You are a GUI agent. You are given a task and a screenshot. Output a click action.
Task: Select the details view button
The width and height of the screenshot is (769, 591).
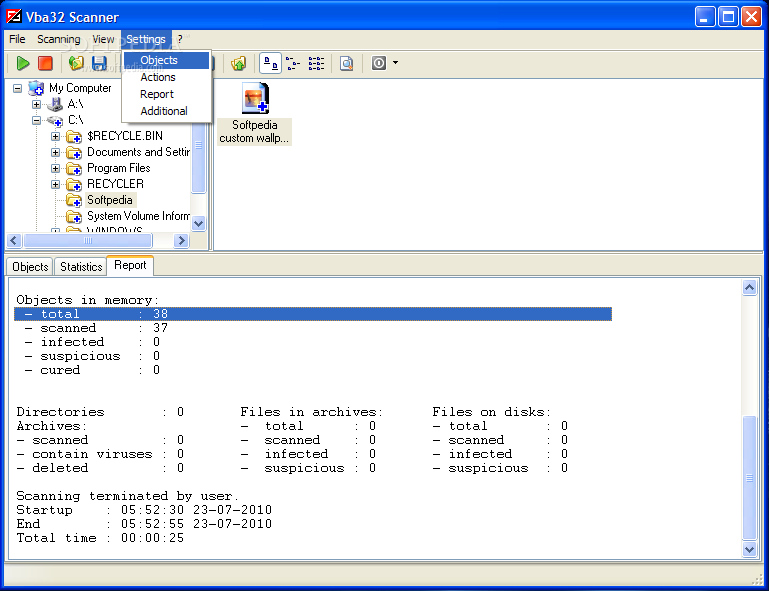coord(316,63)
